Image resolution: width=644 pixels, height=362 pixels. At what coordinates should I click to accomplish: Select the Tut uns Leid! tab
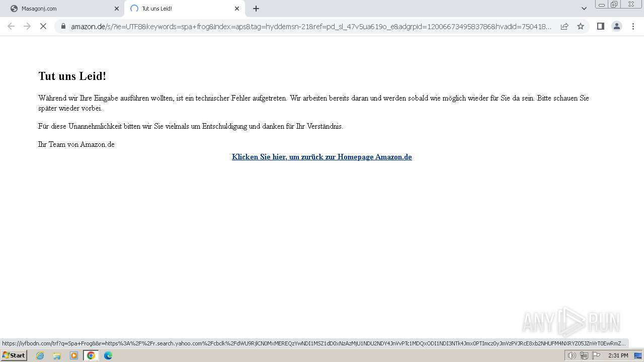pos(184,9)
